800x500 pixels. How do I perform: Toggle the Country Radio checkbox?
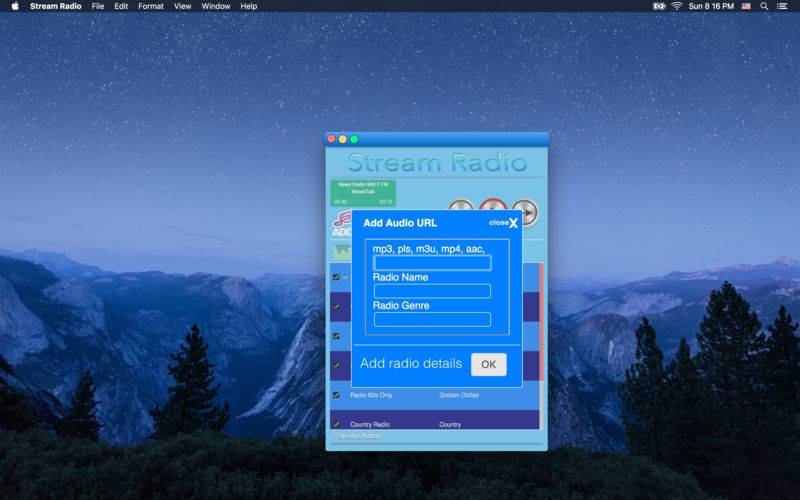click(336, 424)
